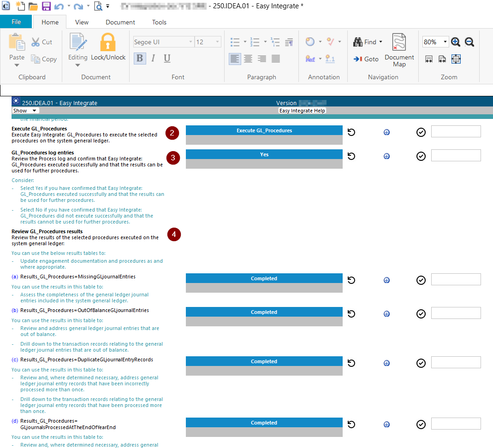Click the Easy Integrate Help button

tap(302, 111)
